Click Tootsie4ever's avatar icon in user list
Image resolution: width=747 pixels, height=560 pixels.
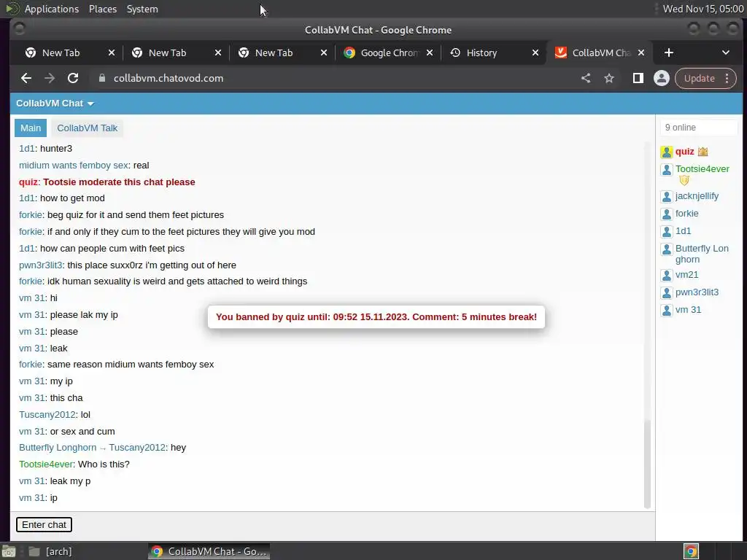[667, 169]
